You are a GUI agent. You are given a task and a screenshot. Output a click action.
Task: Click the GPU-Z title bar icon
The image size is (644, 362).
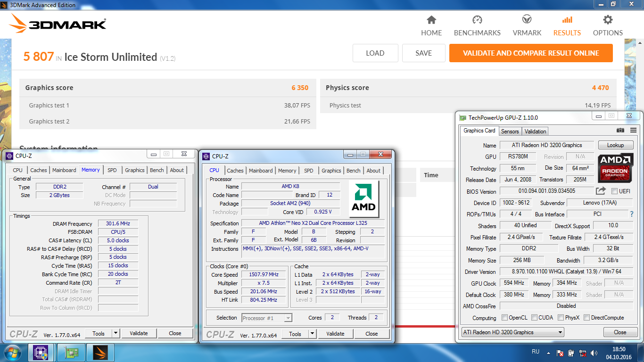tap(463, 117)
